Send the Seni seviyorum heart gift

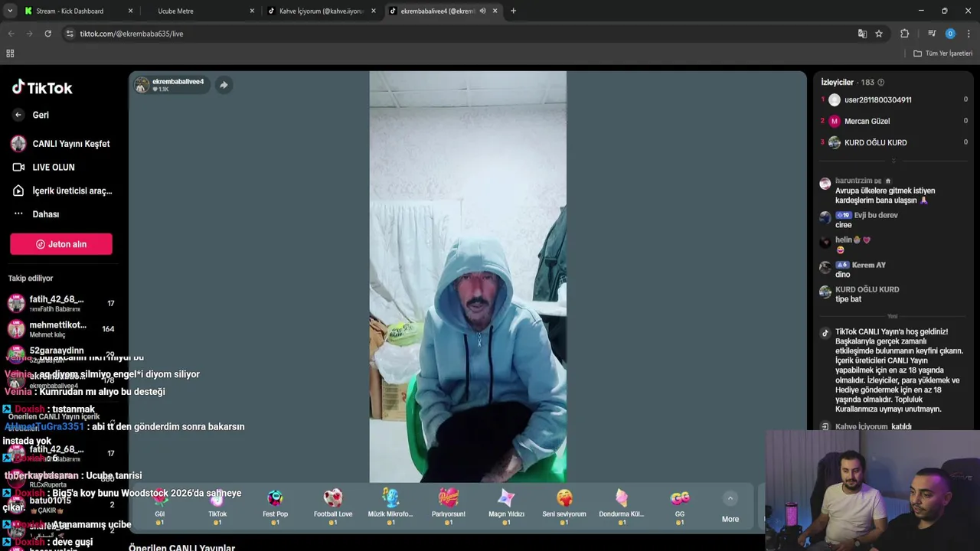(564, 506)
